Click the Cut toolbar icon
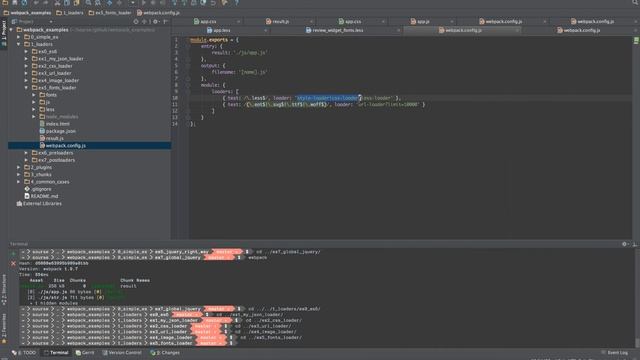The height and width of the screenshot is (360, 640). [57, 3]
